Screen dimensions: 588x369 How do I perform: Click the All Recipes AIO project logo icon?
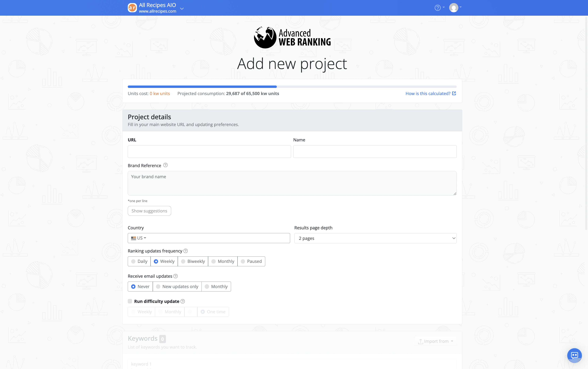click(x=132, y=8)
